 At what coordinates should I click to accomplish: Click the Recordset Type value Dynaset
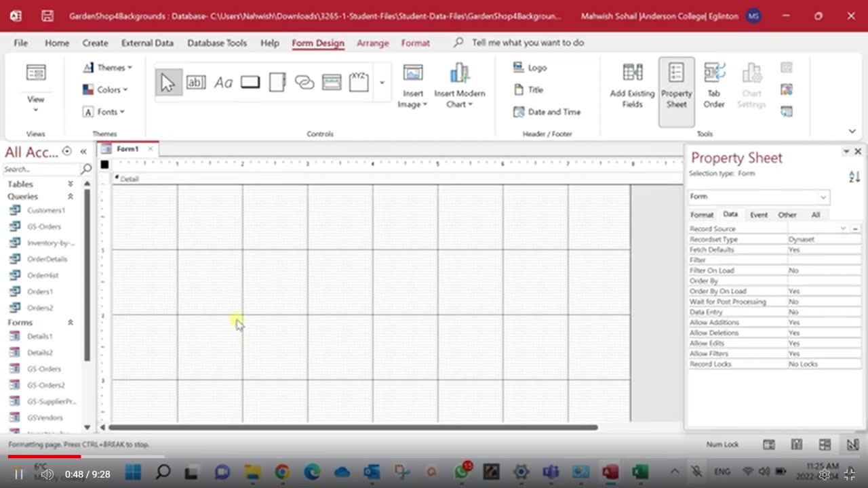pyautogui.click(x=824, y=239)
